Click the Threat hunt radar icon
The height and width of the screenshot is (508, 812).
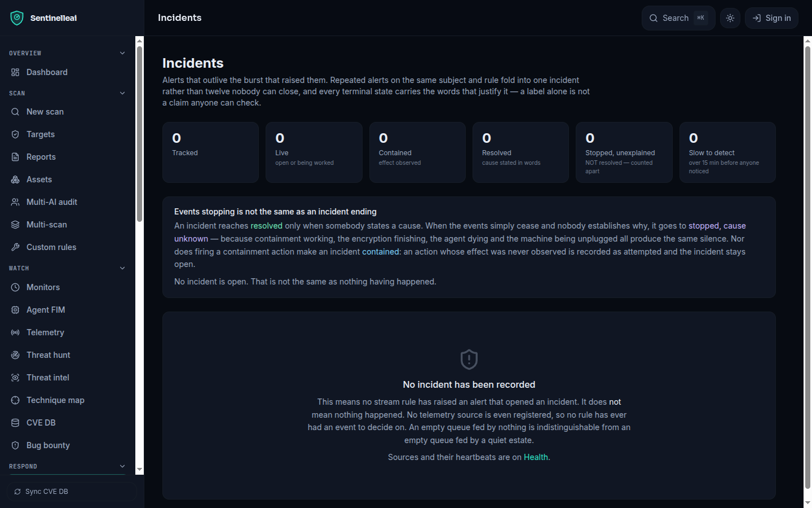[x=15, y=355]
